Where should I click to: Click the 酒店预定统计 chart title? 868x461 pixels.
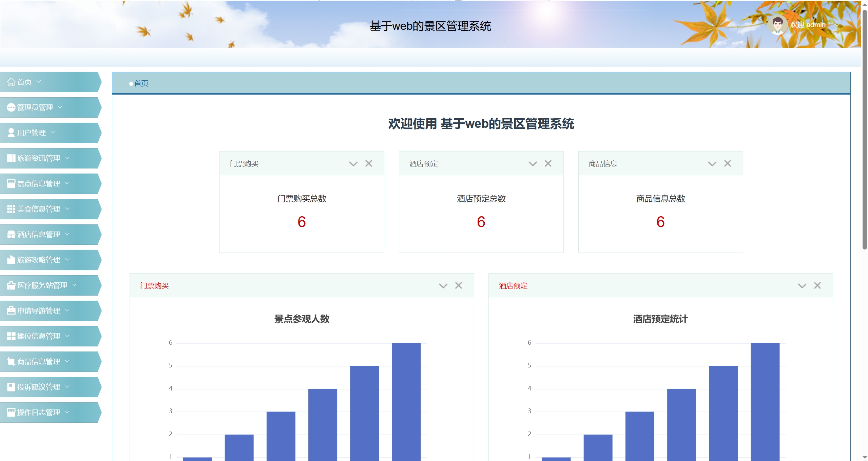(x=661, y=319)
